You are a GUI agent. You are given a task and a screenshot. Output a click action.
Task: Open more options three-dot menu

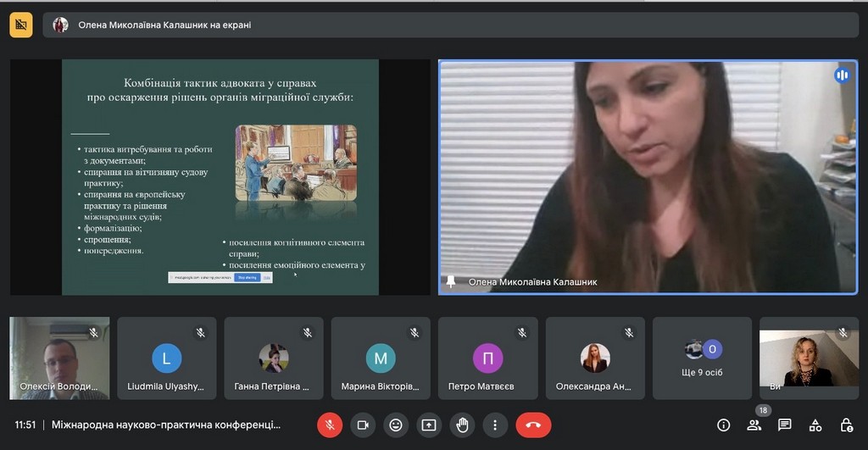(495, 425)
